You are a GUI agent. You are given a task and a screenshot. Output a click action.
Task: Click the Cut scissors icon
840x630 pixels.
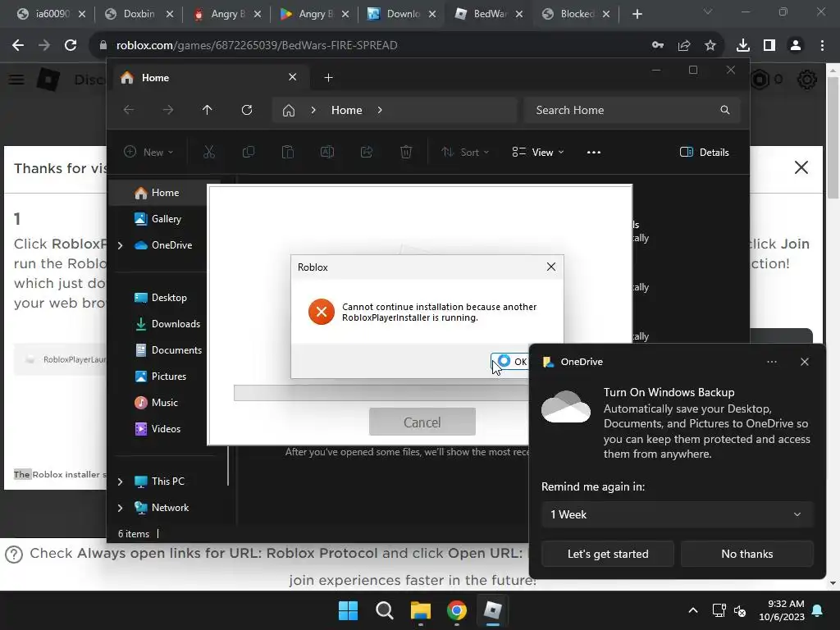[x=209, y=152]
